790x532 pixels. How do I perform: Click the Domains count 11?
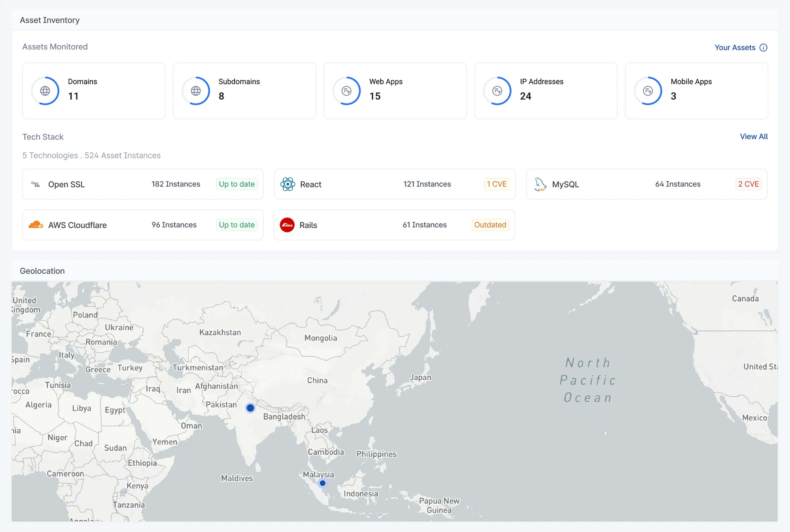[x=73, y=96]
